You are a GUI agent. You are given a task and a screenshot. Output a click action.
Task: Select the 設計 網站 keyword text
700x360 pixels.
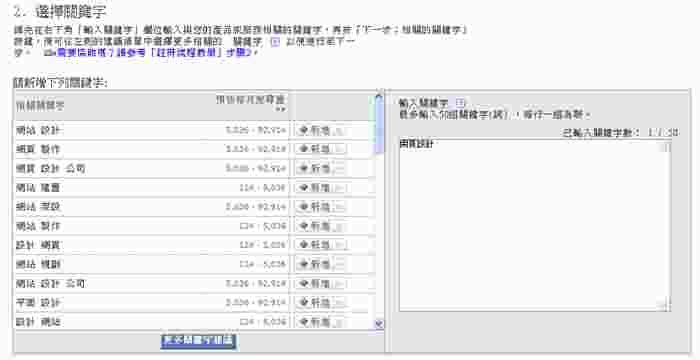pos(39,322)
